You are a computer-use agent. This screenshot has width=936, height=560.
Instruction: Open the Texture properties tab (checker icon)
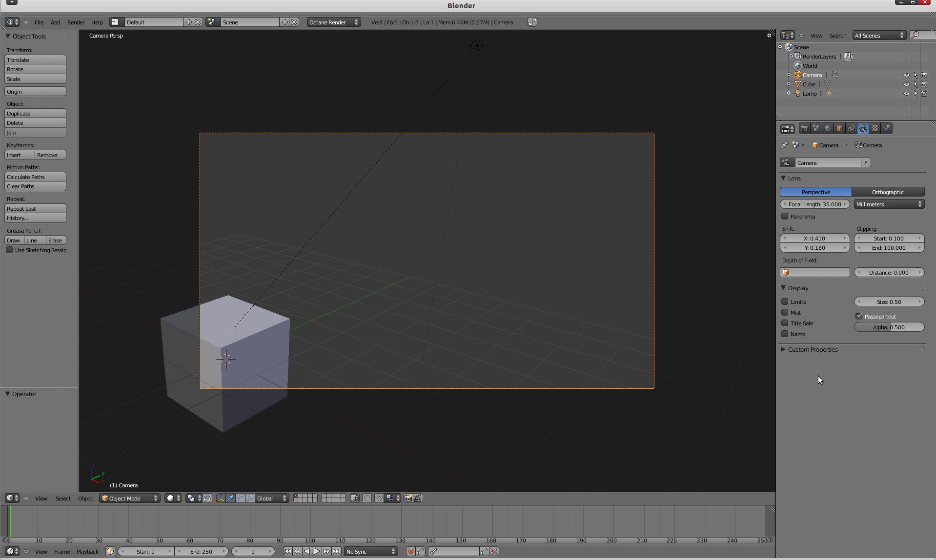(x=875, y=129)
